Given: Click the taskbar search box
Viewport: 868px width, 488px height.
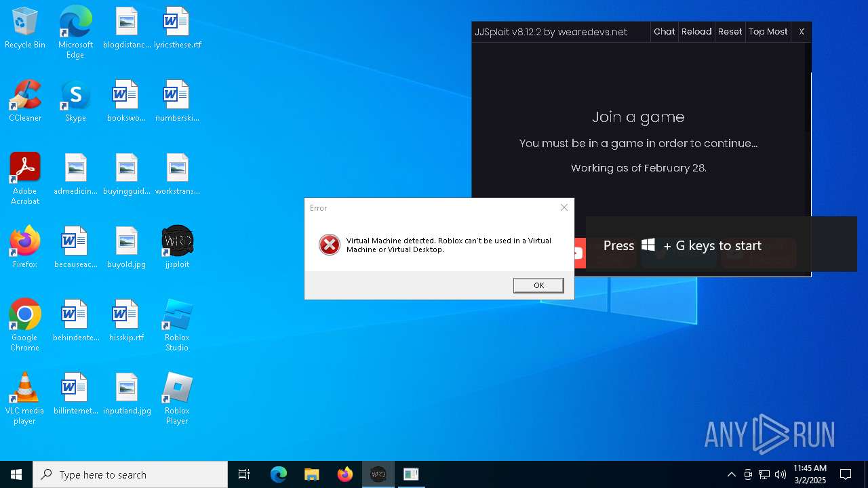Looking at the screenshot, I should (130, 474).
